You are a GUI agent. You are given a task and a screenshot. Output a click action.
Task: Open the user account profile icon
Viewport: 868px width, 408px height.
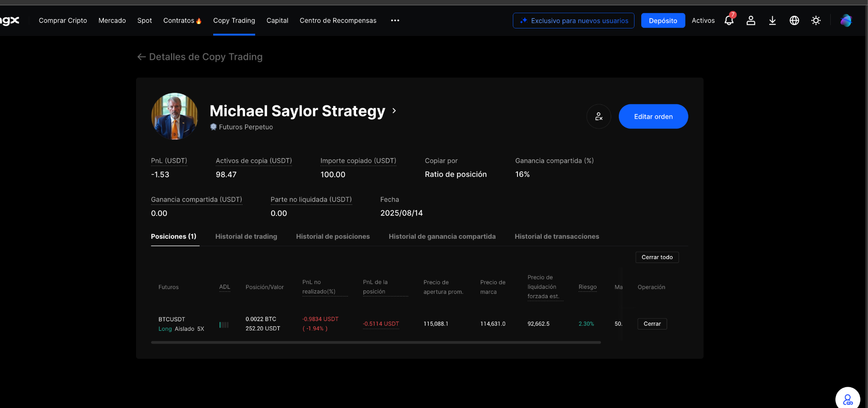coord(751,20)
